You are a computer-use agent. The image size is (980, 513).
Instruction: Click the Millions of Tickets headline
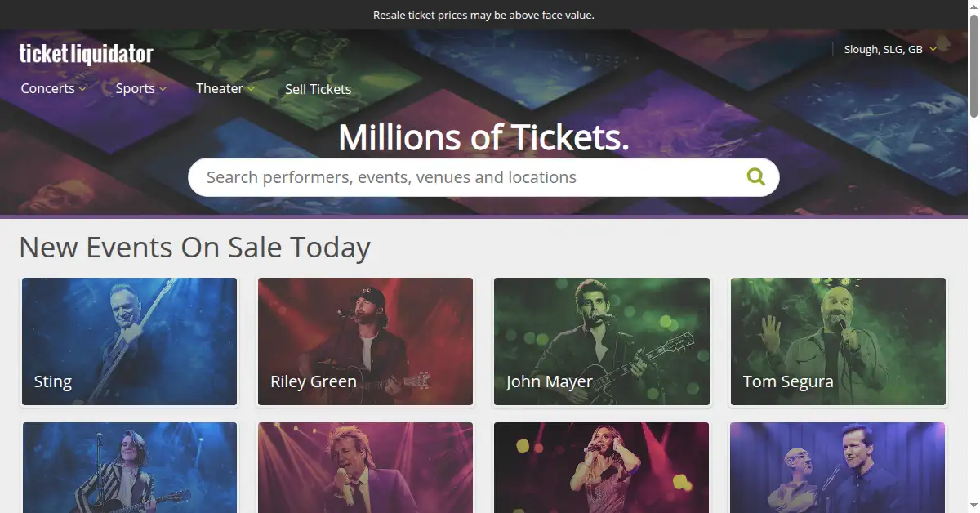click(x=483, y=137)
